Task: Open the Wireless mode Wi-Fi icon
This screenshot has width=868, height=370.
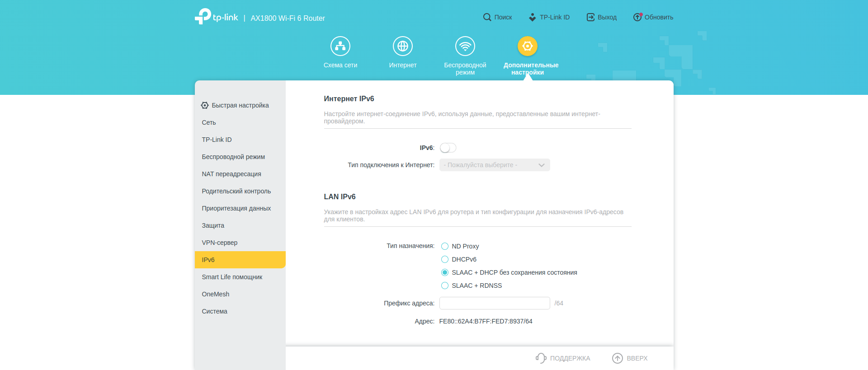Action: tap(465, 46)
